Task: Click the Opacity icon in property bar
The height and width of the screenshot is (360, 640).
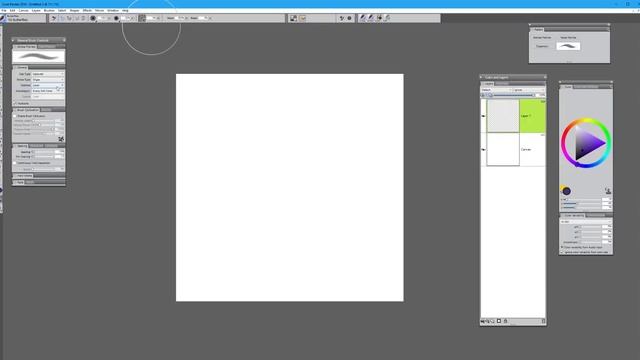Action: click(x=116, y=18)
